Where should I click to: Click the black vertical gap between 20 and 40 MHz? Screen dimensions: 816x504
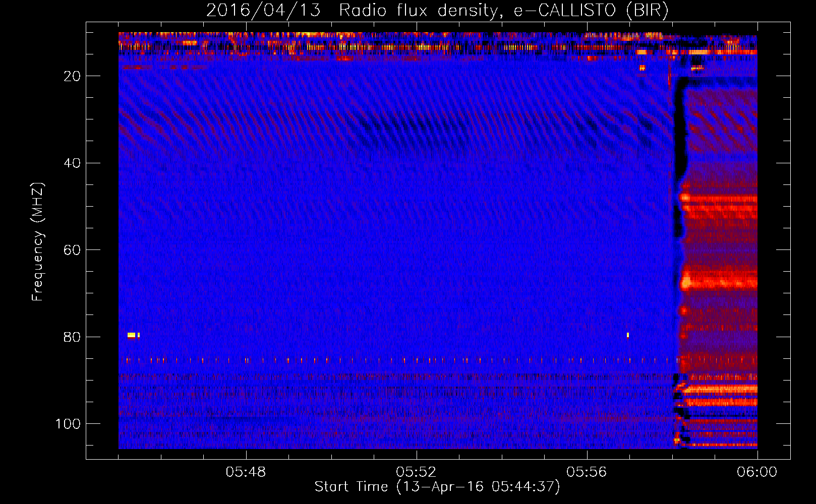point(680,131)
